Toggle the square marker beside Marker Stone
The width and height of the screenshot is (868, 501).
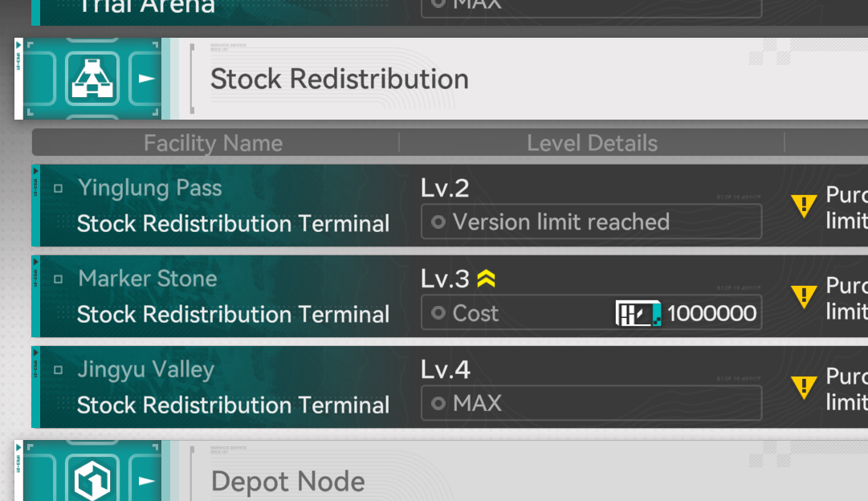58,279
